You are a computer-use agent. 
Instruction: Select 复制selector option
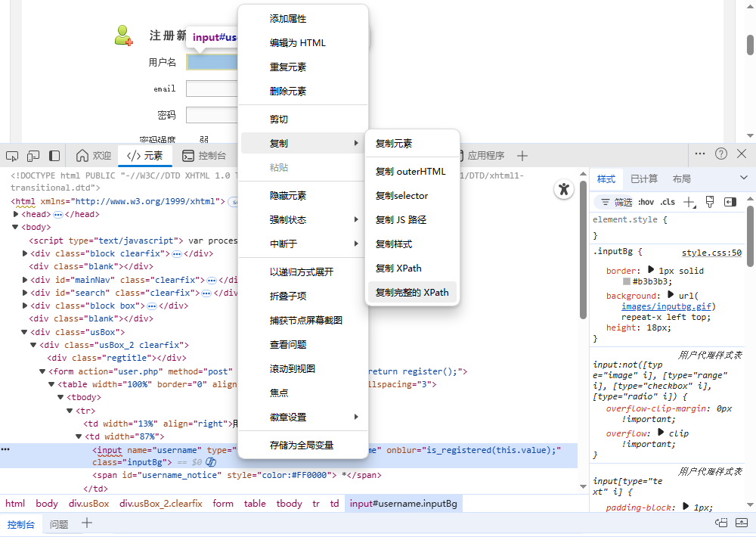(412, 195)
